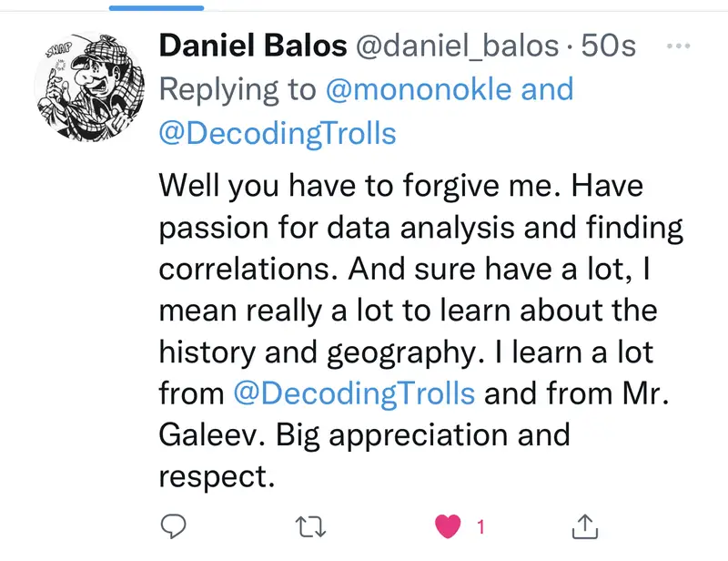This screenshot has height=561, width=728.
Task: Retweet Daniel Balos's reply
Action: point(308,525)
